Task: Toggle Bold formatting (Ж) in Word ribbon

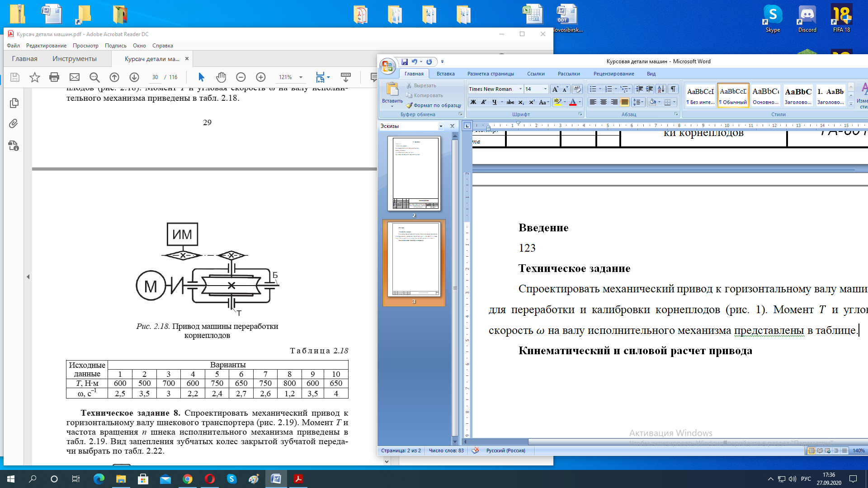Action: point(473,102)
